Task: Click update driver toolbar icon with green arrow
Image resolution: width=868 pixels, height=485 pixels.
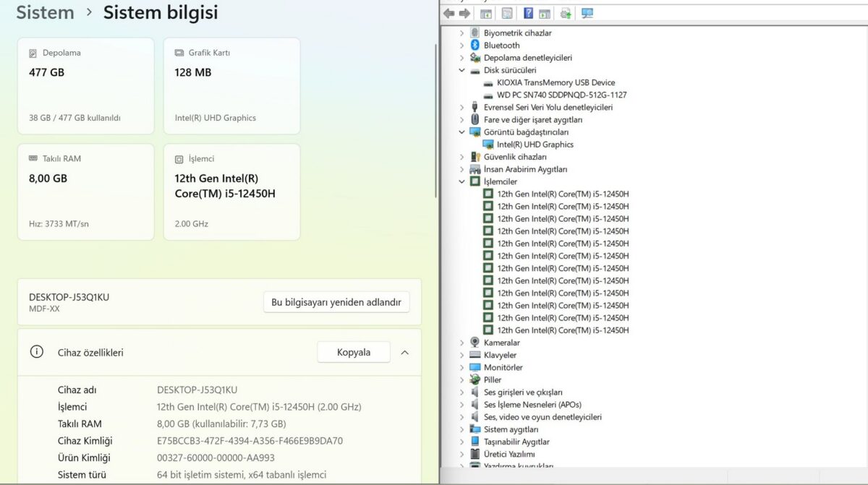Action: tap(566, 13)
